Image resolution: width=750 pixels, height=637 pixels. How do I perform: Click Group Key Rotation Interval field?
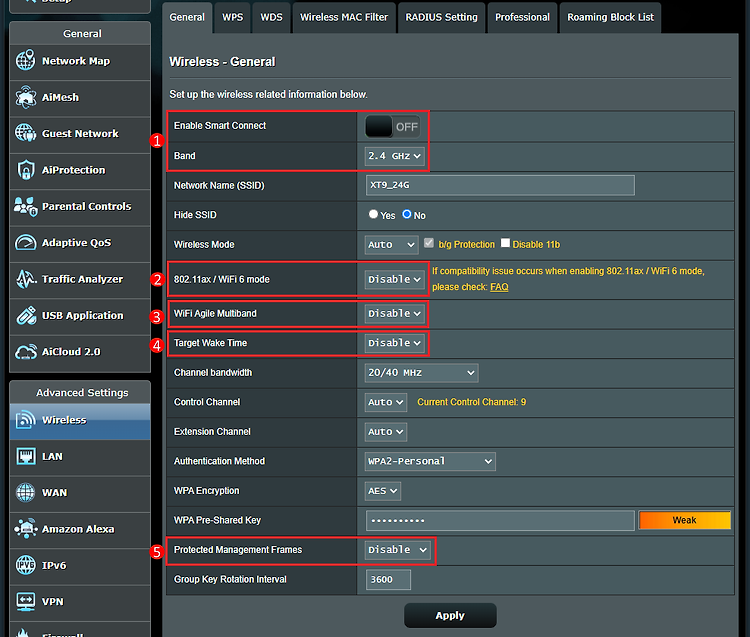(388, 580)
